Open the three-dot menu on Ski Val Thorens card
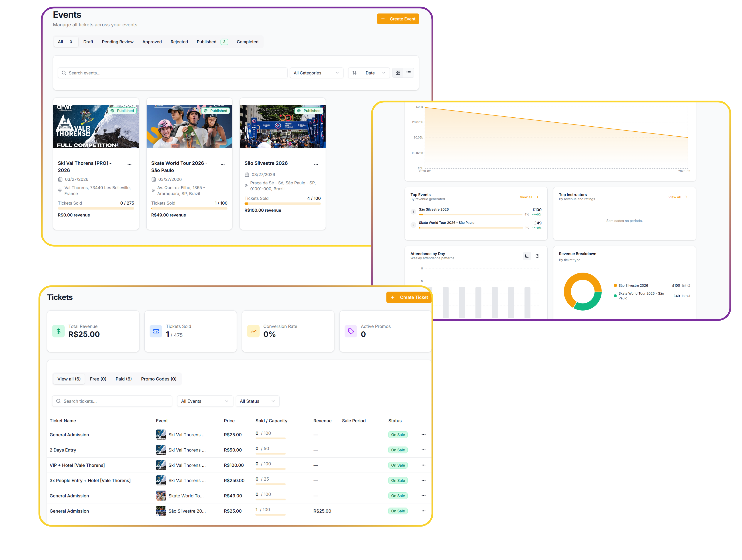 pyautogui.click(x=130, y=164)
